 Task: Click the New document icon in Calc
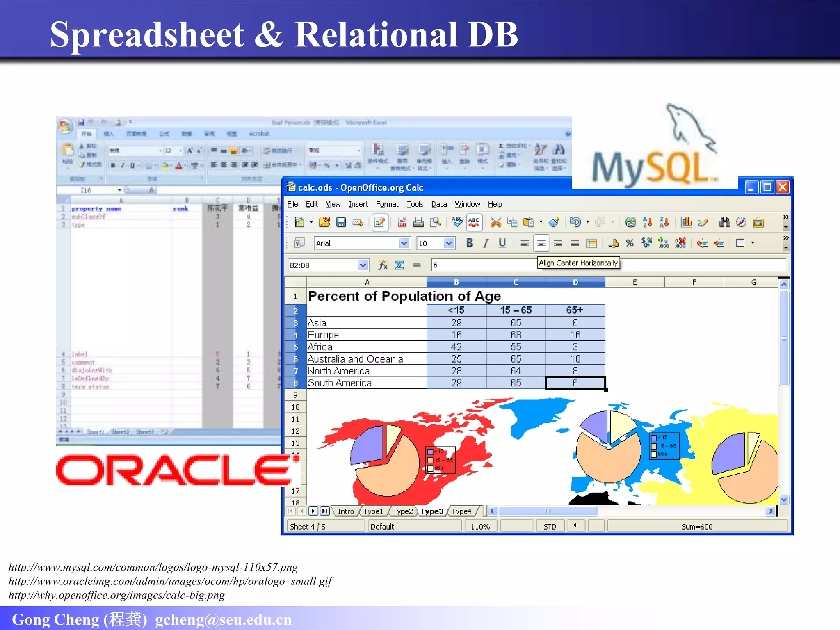click(x=299, y=222)
